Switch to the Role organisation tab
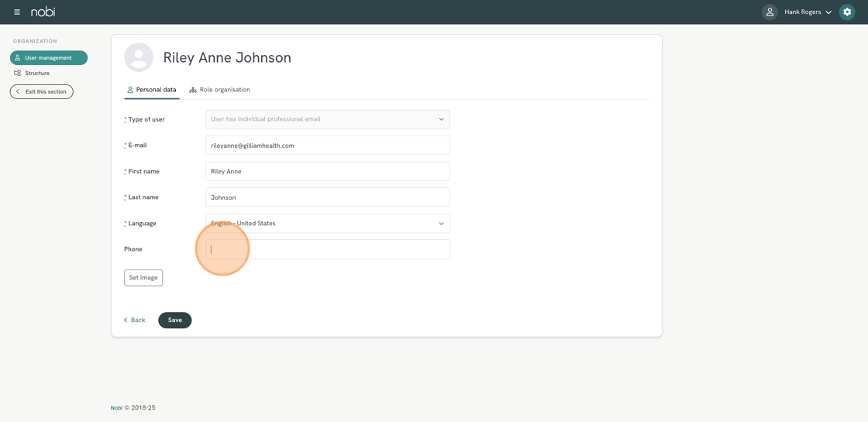The height and width of the screenshot is (422, 868). pyautogui.click(x=224, y=90)
